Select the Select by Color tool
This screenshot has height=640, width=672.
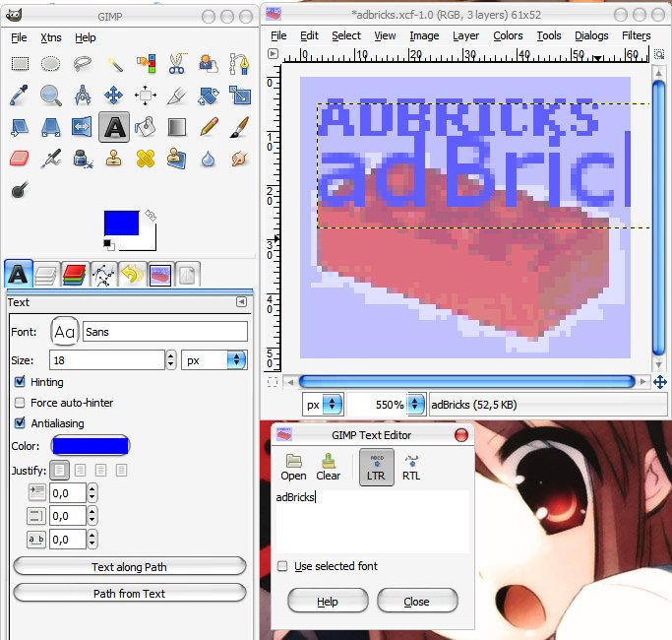point(146,64)
